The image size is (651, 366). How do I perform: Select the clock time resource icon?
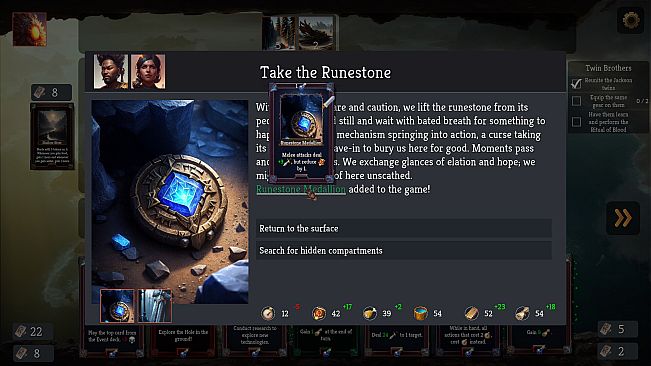click(268, 313)
